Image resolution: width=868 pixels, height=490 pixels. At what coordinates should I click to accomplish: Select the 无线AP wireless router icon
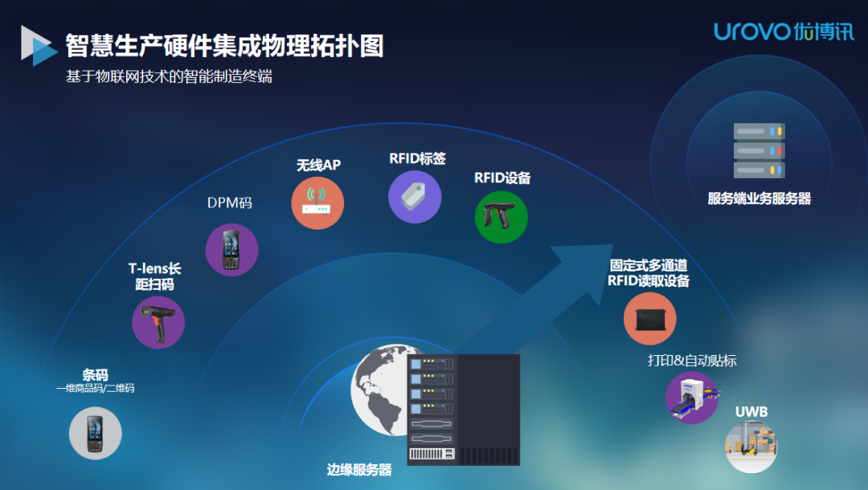[317, 202]
